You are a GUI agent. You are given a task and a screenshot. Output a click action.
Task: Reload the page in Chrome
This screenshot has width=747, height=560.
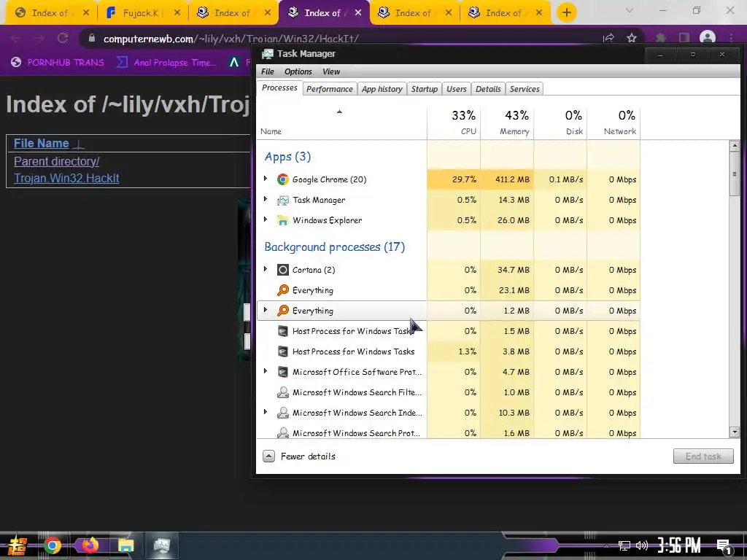[63, 38]
